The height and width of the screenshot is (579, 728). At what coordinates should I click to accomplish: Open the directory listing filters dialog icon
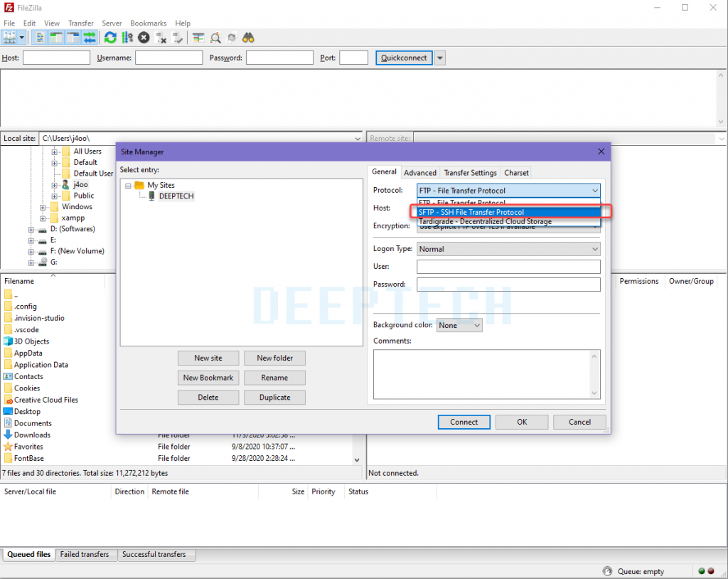198,38
